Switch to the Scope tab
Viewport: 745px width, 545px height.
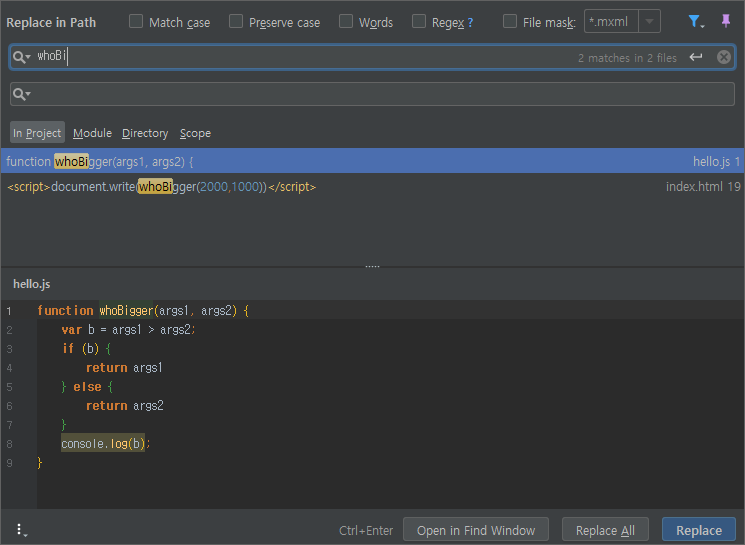[195, 133]
